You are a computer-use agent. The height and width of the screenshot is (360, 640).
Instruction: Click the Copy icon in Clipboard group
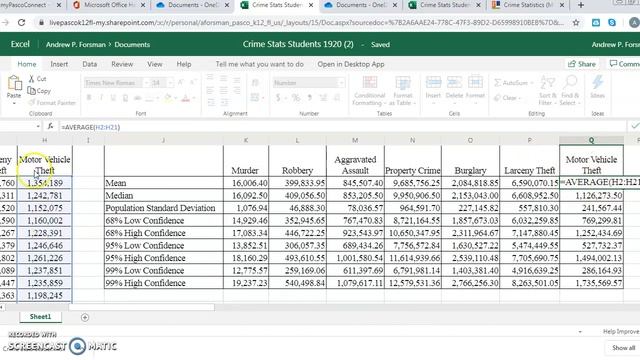[31, 91]
